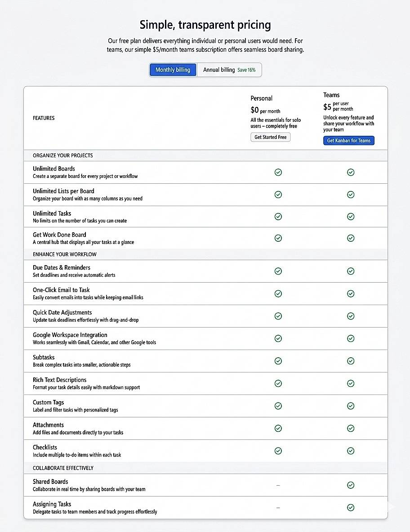Click 'Simple, transparent pricing' page heading
Image resolution: width=410 pixels, height=532 pixels.
(x=205, y=25)
